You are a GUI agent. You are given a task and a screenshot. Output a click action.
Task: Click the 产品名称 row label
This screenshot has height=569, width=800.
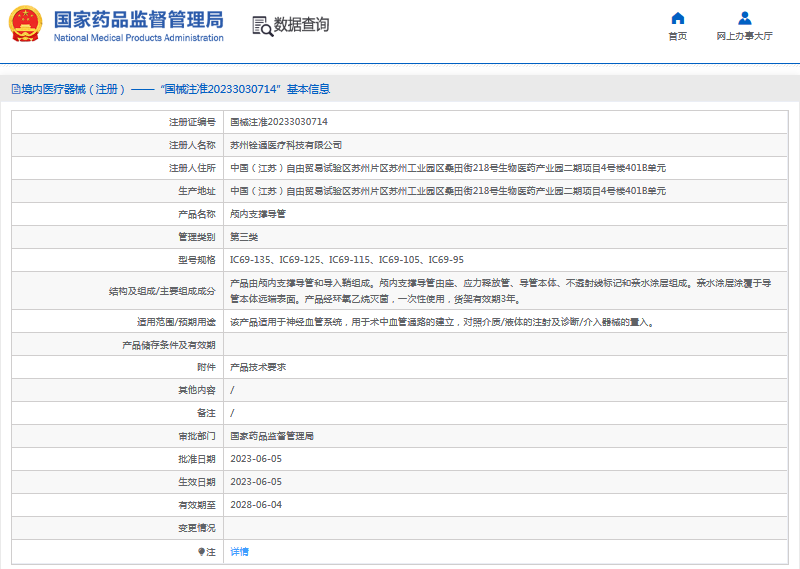click(x=197, y=214)
